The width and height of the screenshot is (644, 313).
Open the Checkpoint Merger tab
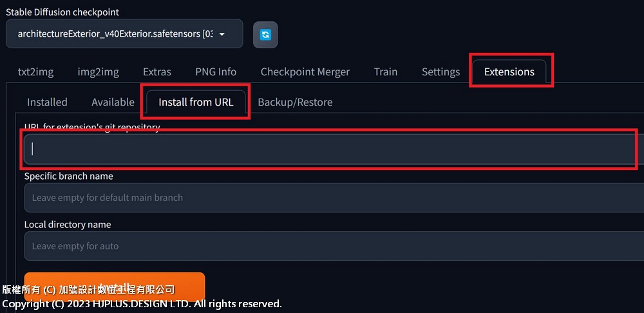pos(305,71)
